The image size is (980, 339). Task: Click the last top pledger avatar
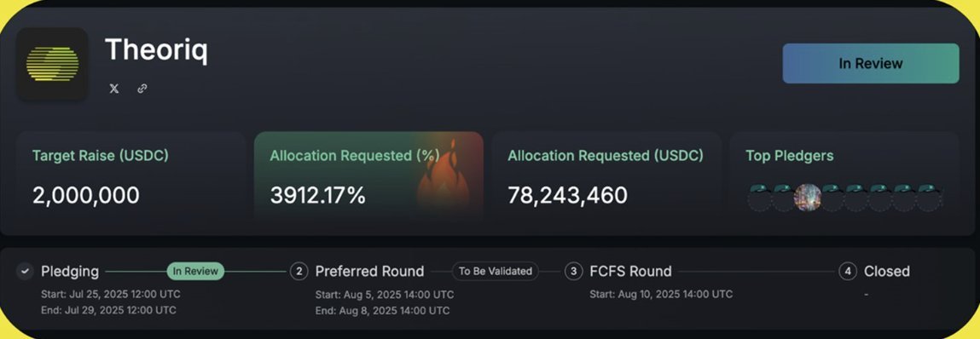coord(929,198)
